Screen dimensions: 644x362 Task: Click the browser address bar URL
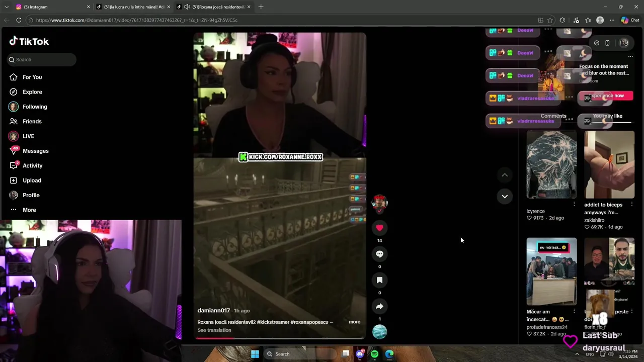(x=137, y=20)
